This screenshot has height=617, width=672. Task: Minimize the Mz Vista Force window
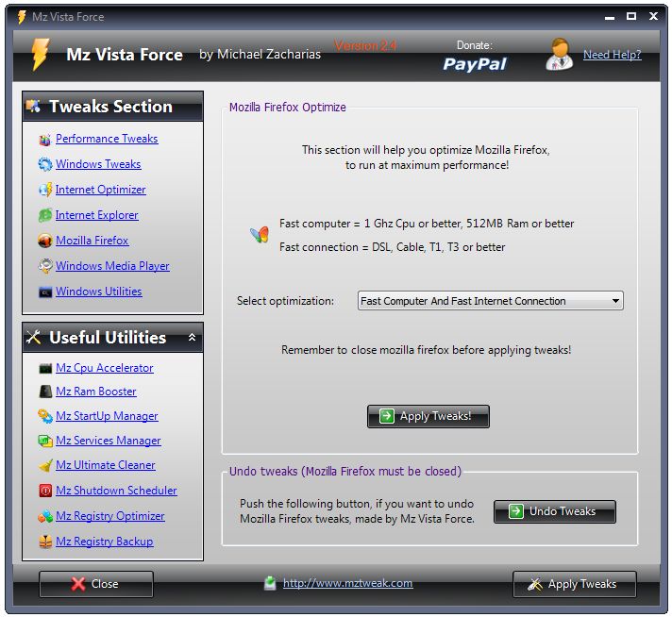[x=610, y=17]
